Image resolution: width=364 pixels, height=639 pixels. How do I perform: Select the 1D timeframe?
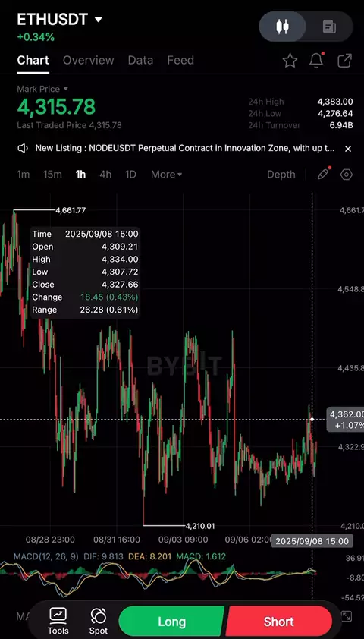pos(130,175)
